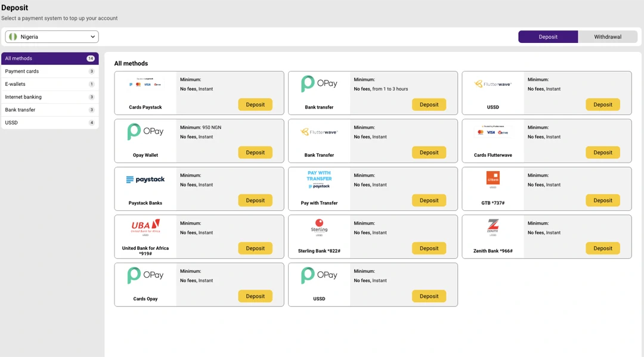The width and height of the screenshot is (644, 357).
Task: Click the UBA logo
Action: coord(145,227)
